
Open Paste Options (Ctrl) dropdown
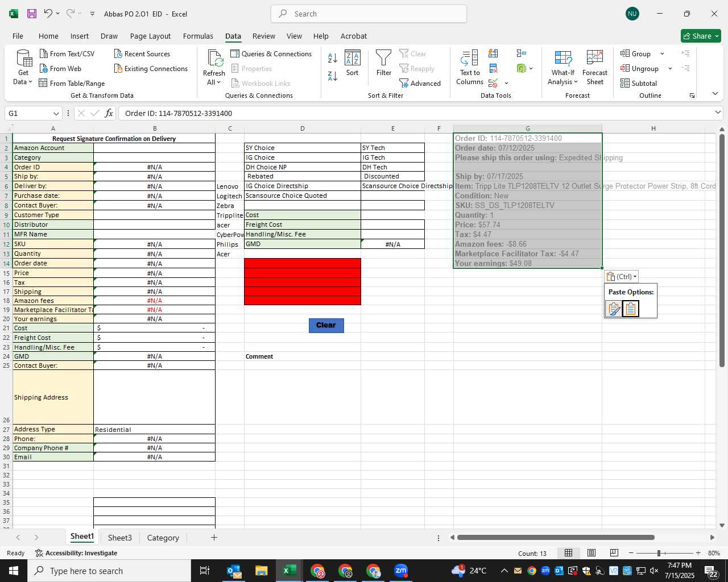(622, 276)
